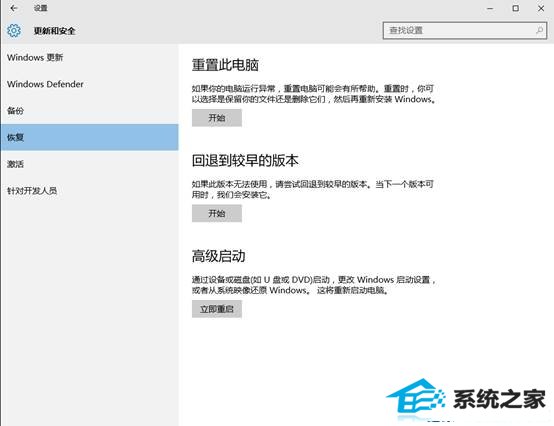The image size is (554, 426).
Task: Click the 立即重启 button
Action: point(217,309)
